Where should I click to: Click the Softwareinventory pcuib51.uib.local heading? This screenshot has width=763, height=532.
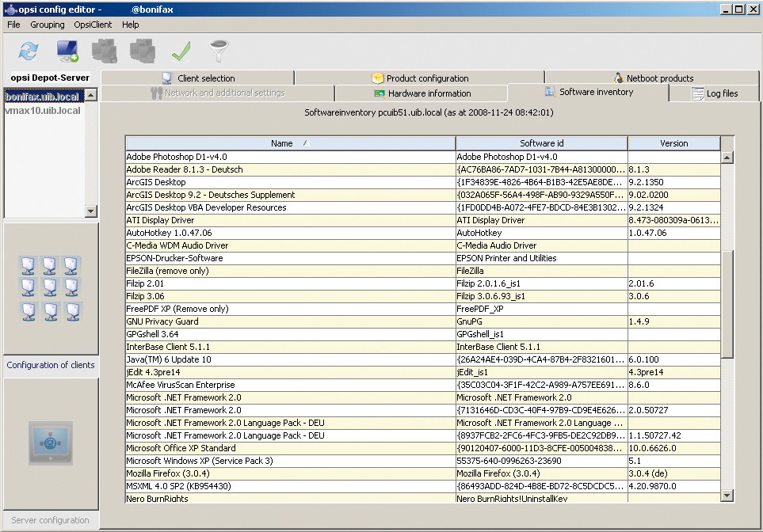tap(429, 112)
